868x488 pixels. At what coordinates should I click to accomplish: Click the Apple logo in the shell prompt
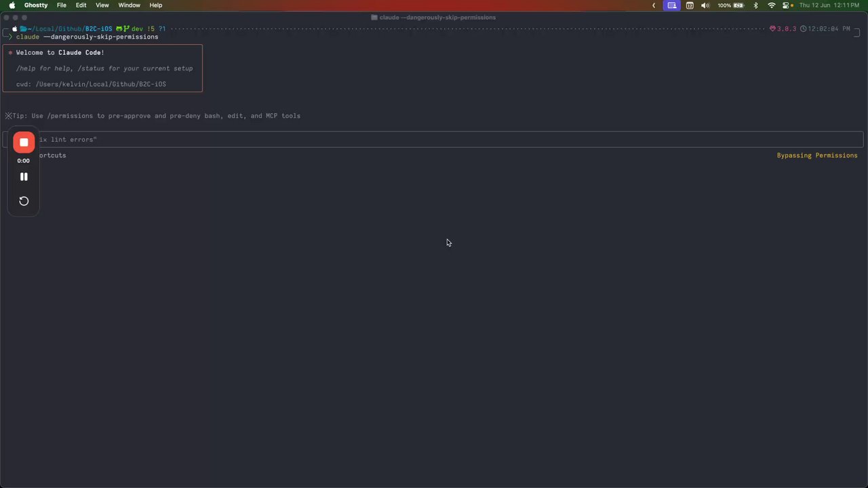click(x=15, y=29)
